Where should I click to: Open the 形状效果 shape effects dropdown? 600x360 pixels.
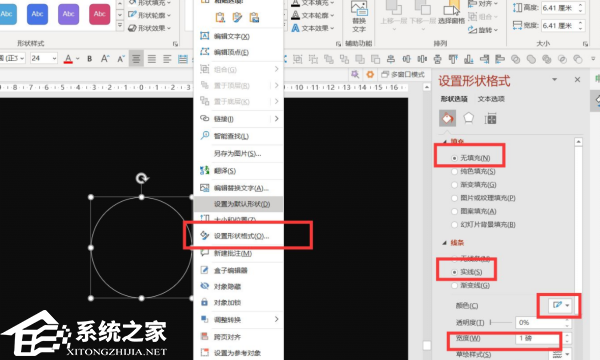149,28
